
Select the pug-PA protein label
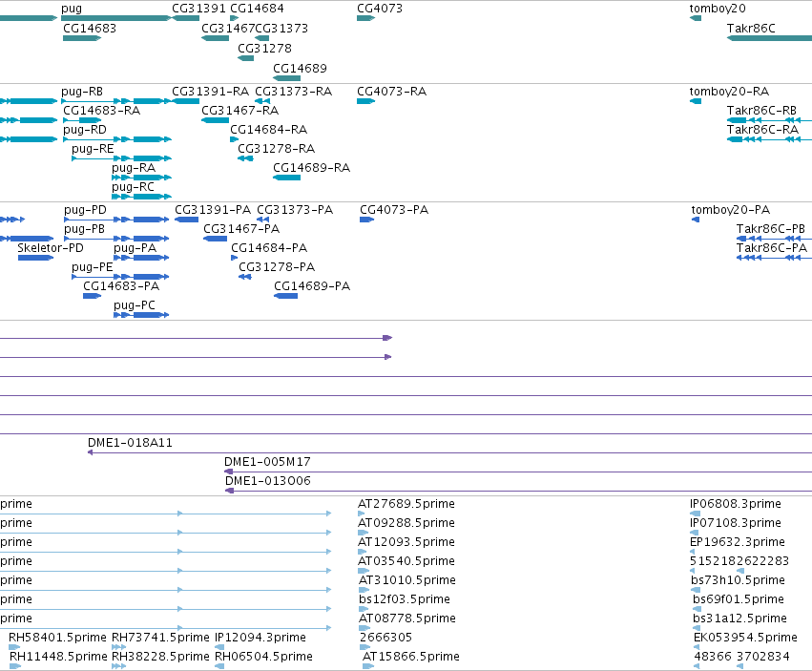135,248
